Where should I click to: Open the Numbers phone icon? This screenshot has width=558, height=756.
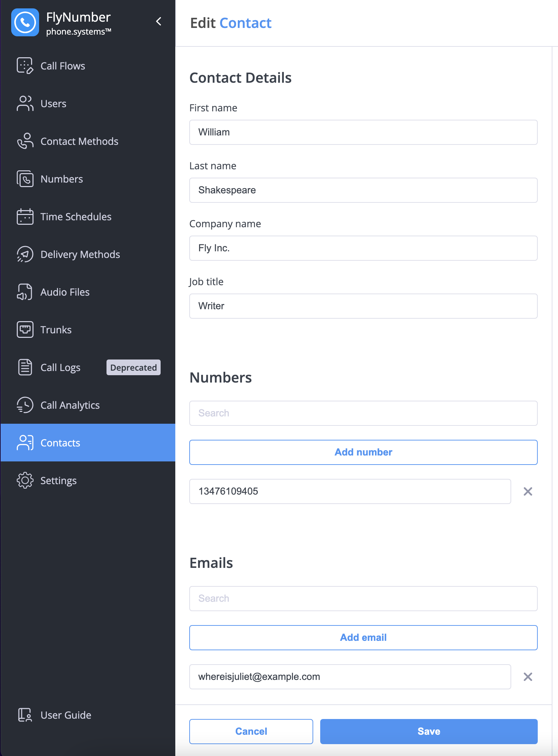(x=25, y=179)
